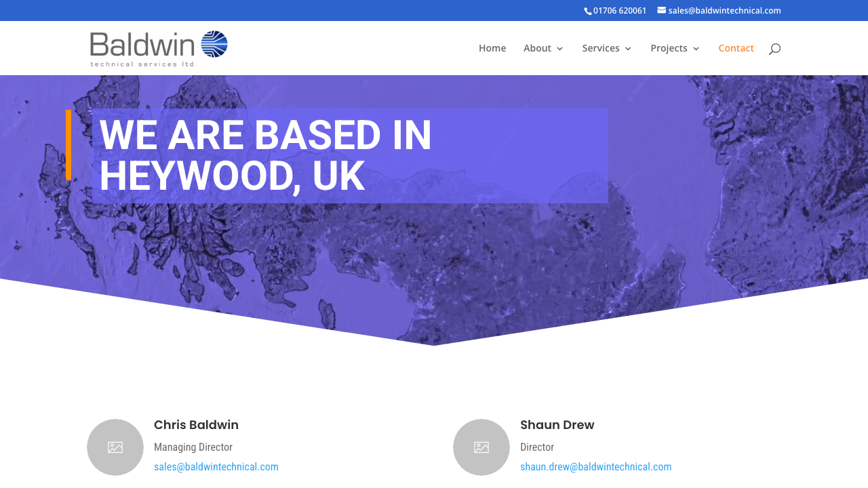Expand the About dropdown menu

tap(560, 48)
